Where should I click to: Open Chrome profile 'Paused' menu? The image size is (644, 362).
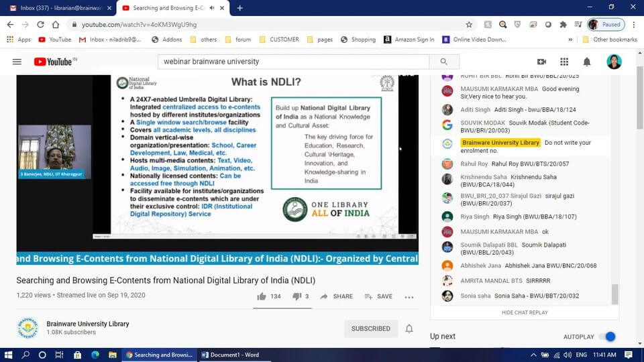606,25
